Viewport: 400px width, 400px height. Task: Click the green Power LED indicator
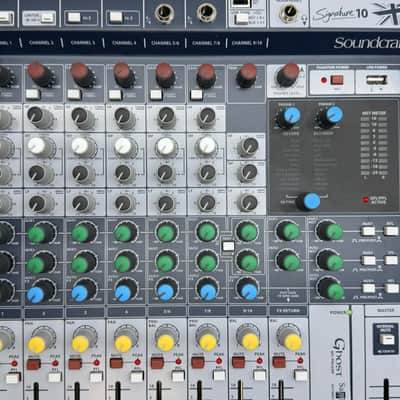(349, 312)
